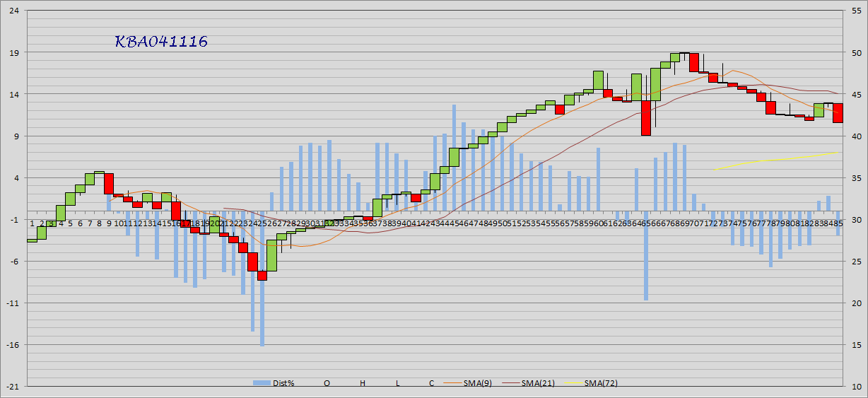Image resolution: width=868 pixels, height=398 pixels.
Task: Click the right axis label 50
Action: (856, 53)
